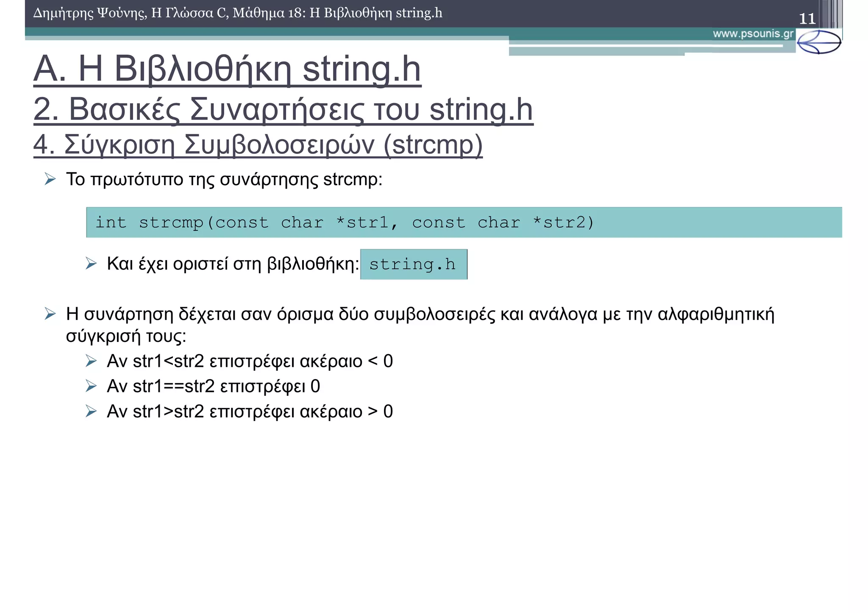Click slide number 11
The image size is (868, 613).
pos(807,19)
